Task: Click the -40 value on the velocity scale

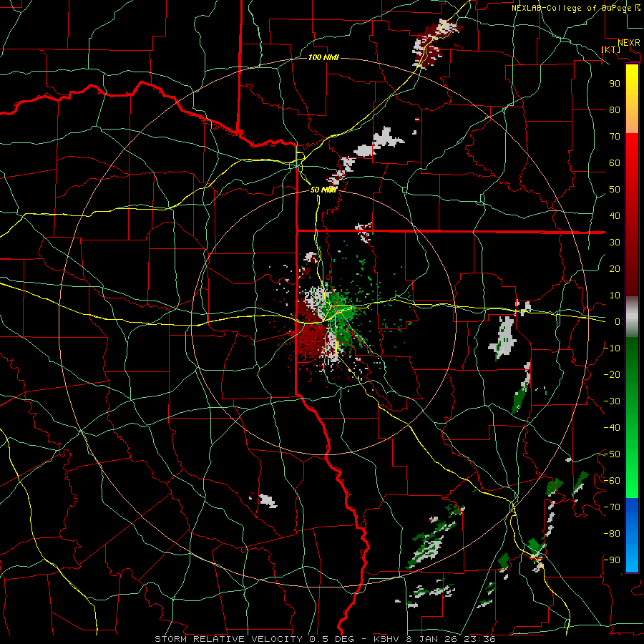Action: (x=612, y=428)
